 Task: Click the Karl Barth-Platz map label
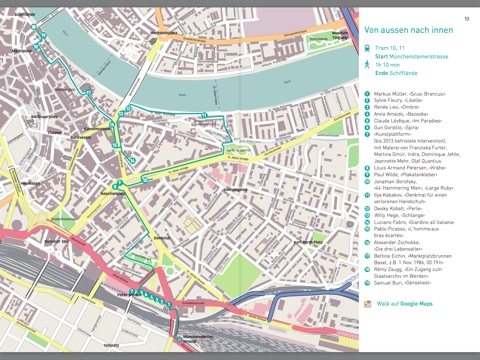308,242
